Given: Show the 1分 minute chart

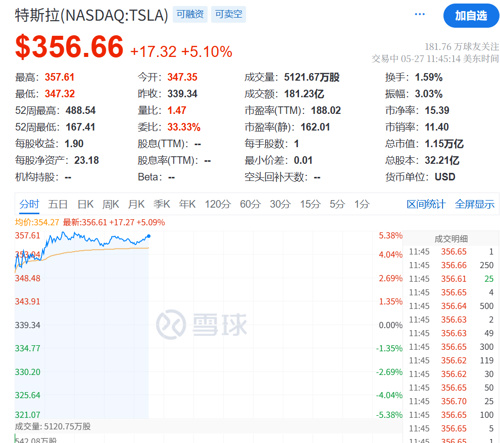Looking at the screenshot, I should [x=362, y=204].
